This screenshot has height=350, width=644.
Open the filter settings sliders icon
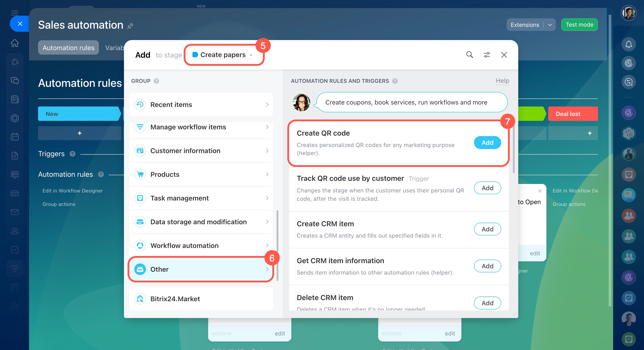click(x=486, y=55)
